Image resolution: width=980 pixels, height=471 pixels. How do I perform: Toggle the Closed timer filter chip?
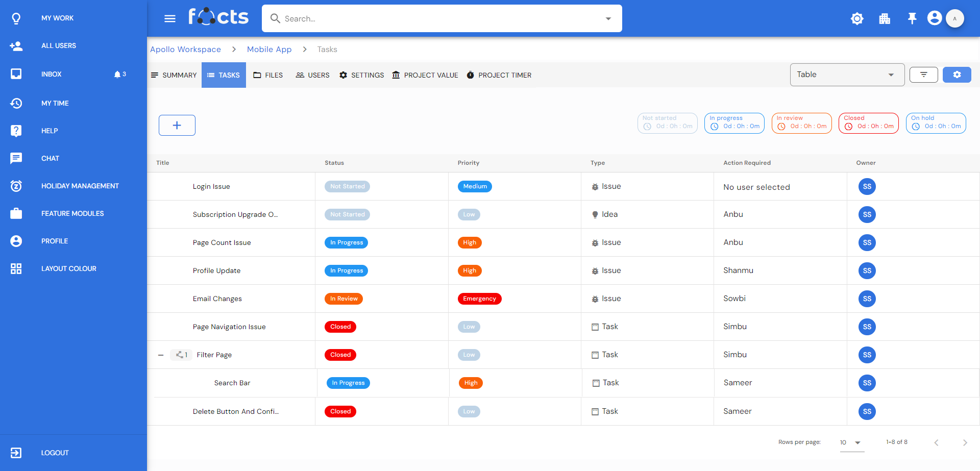pos(868,123)
